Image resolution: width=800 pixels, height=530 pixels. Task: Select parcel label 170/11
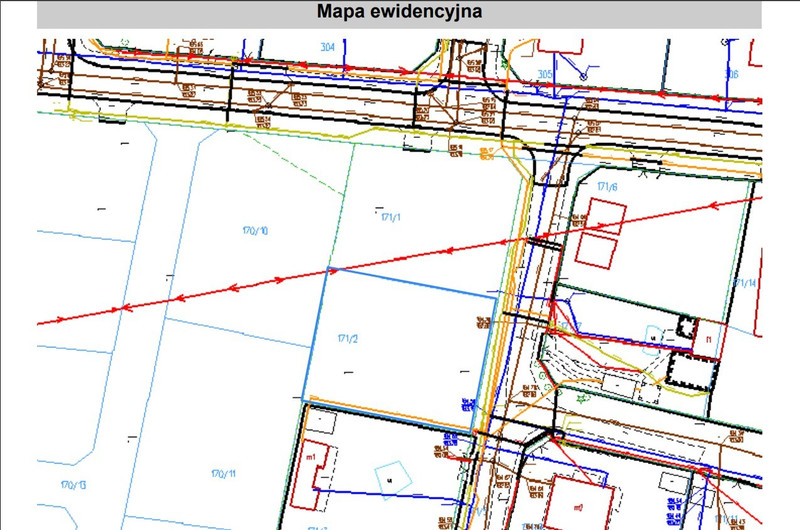[x=223, y=474]
